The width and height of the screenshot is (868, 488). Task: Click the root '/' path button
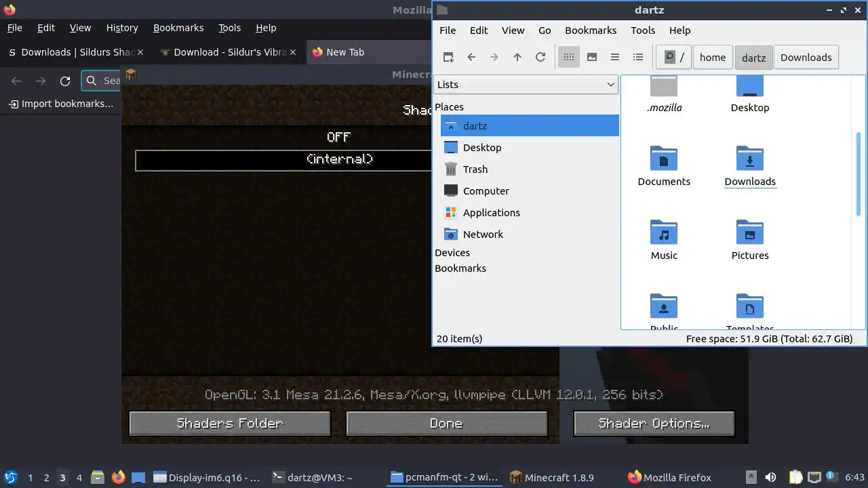tap(674, 58)
